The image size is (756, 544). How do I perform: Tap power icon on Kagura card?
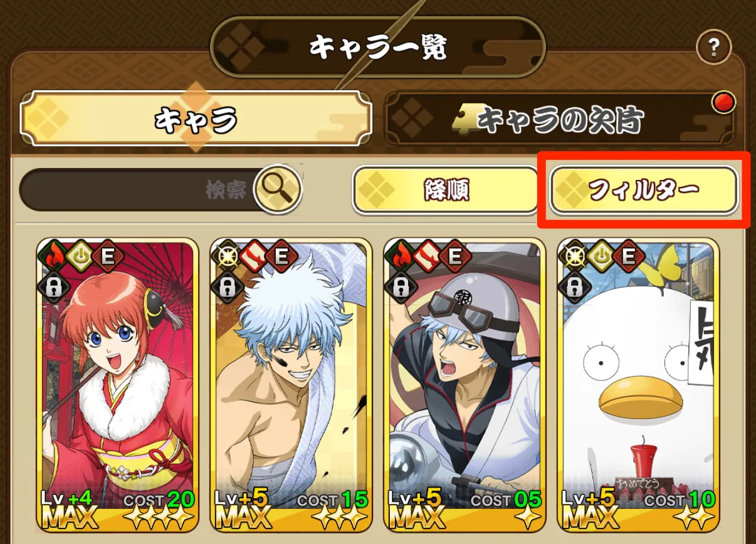click(x=80, y=256)
